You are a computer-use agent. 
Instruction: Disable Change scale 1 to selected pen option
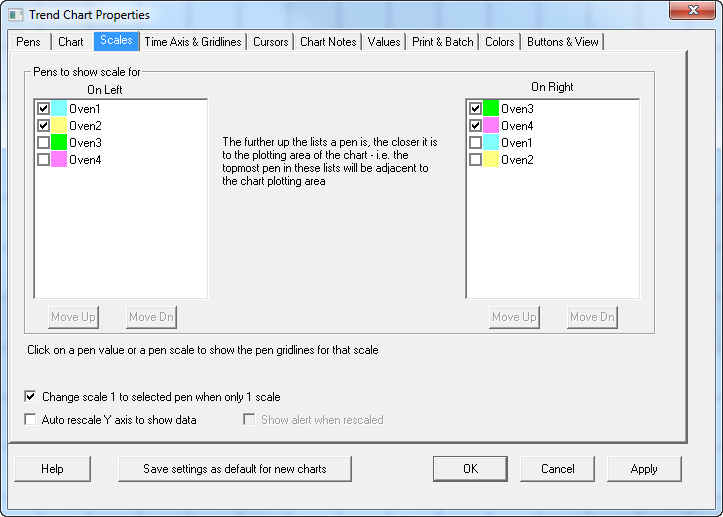tap(30, 397)
